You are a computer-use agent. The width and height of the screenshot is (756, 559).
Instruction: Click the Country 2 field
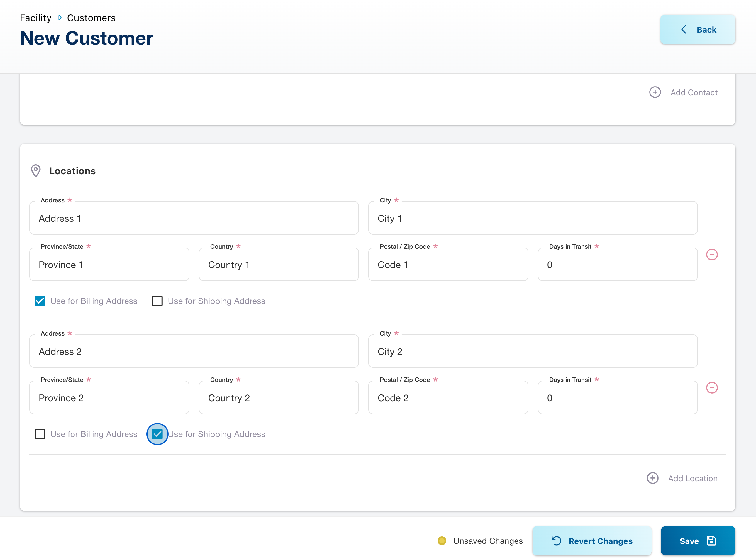278,398
